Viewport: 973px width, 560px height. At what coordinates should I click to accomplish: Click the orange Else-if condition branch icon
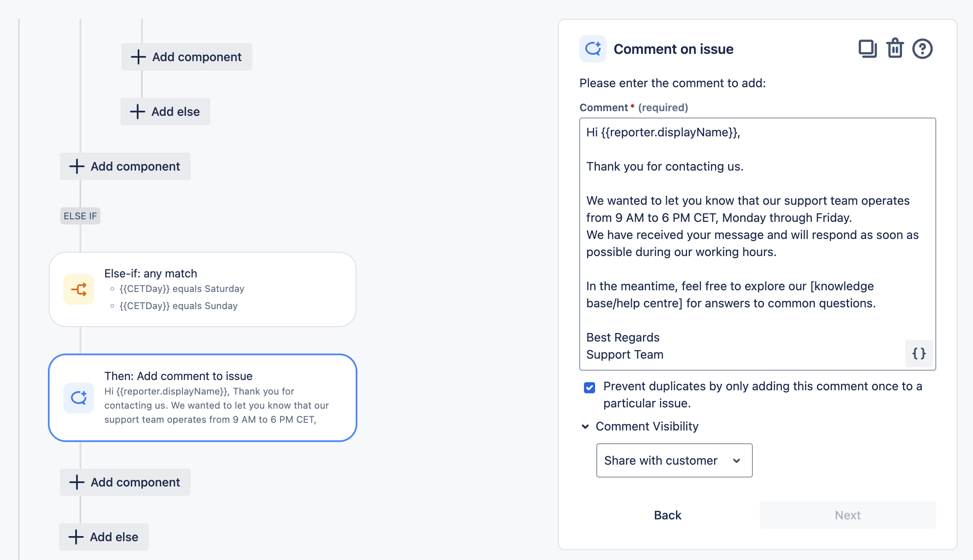point(79,289)
